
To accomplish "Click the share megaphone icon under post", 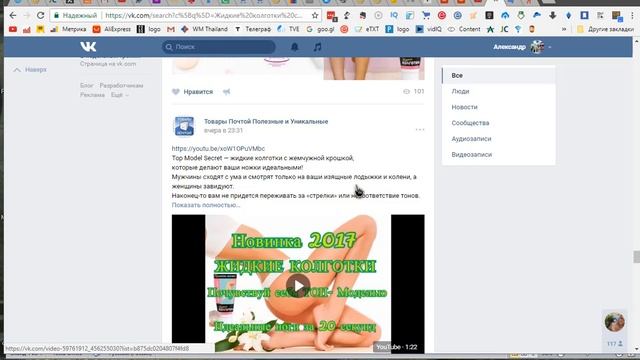I will 227,92.
